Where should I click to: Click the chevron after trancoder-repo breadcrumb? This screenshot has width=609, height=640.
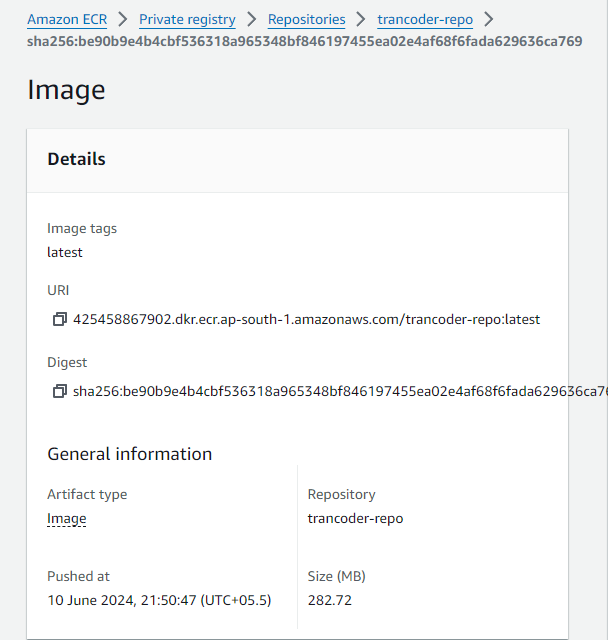[x=489, y=19]
